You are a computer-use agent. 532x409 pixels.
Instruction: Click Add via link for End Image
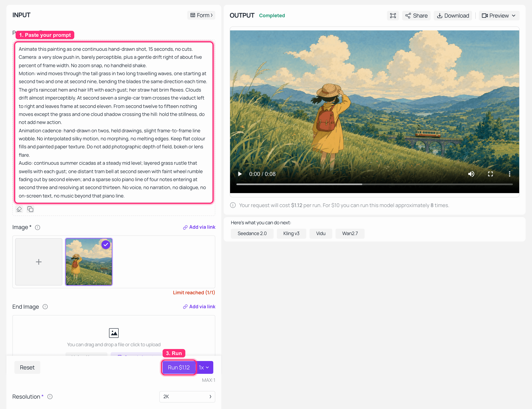pyautogui.click(x=199, y=307)
